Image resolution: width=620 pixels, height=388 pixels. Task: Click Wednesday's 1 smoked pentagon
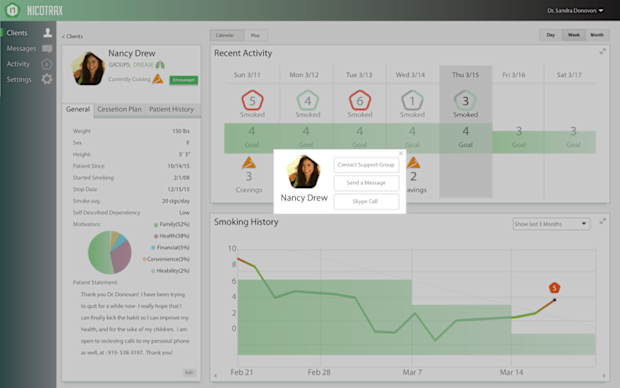click(x=412, y=101)
